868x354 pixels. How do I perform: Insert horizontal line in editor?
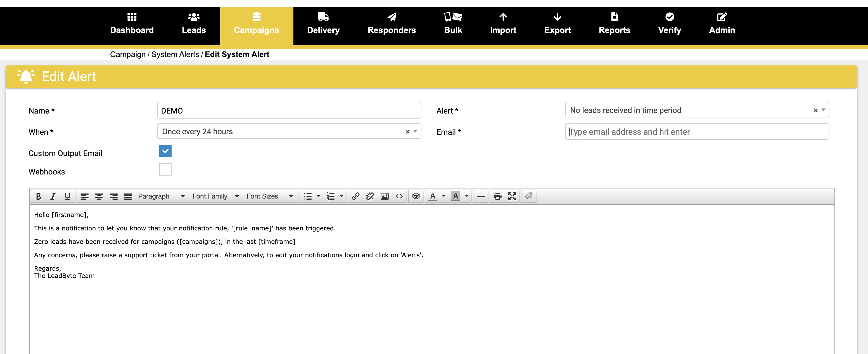coord(481,196)
